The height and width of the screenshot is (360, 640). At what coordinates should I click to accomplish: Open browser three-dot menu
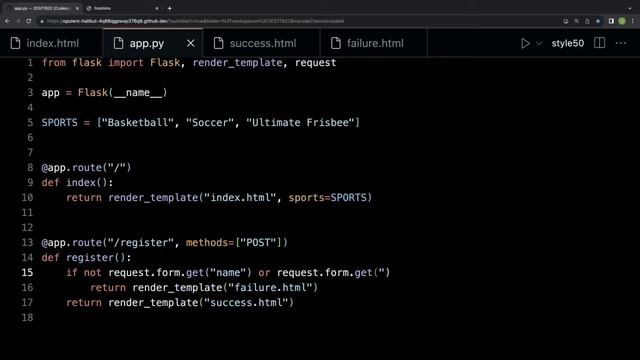pos(633,21)
